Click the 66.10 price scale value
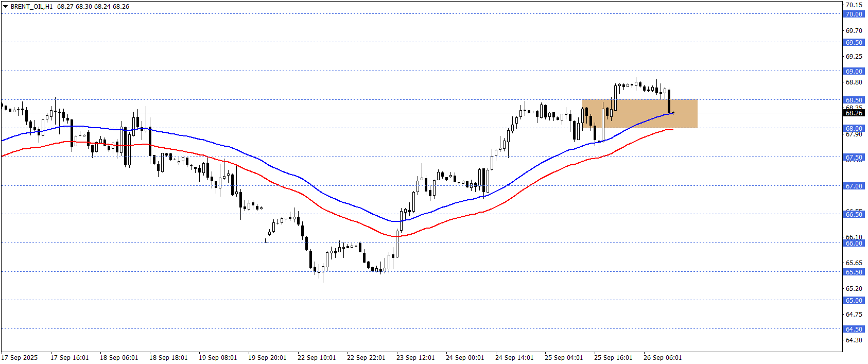 (x=854, y=237)
